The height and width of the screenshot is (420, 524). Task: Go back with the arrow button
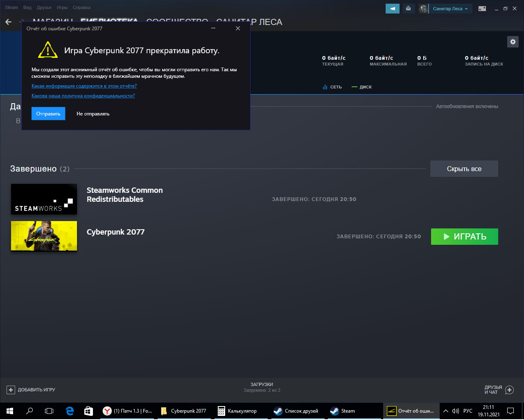[x=9, y=22]
